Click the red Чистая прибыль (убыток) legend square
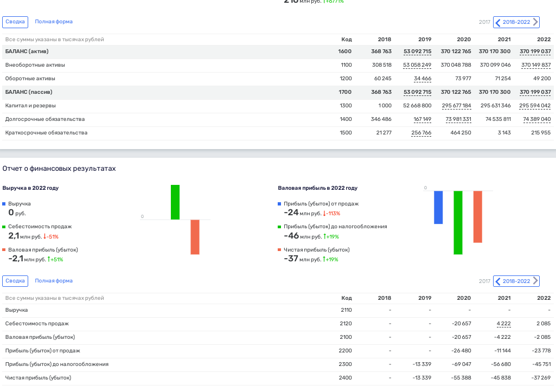Viewport: 556px width, 392px height. (279, 250)
